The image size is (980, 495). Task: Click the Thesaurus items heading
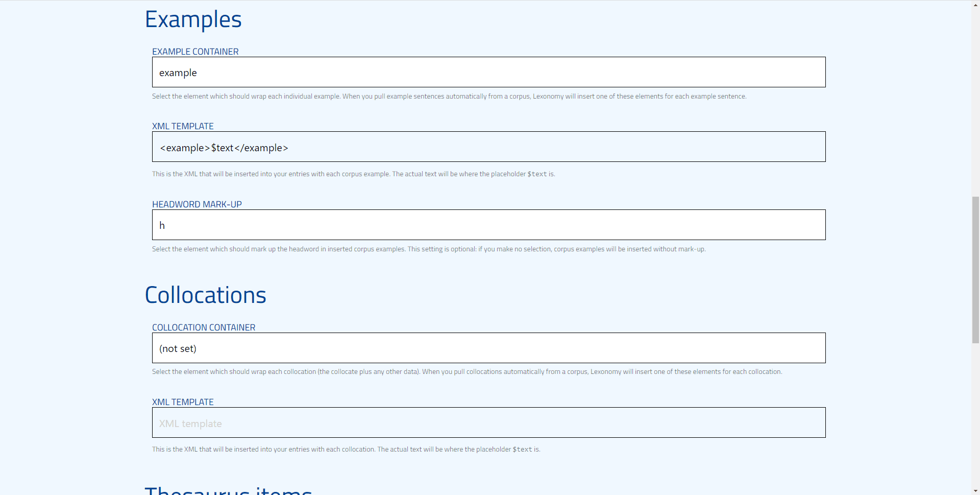point(228,490)
